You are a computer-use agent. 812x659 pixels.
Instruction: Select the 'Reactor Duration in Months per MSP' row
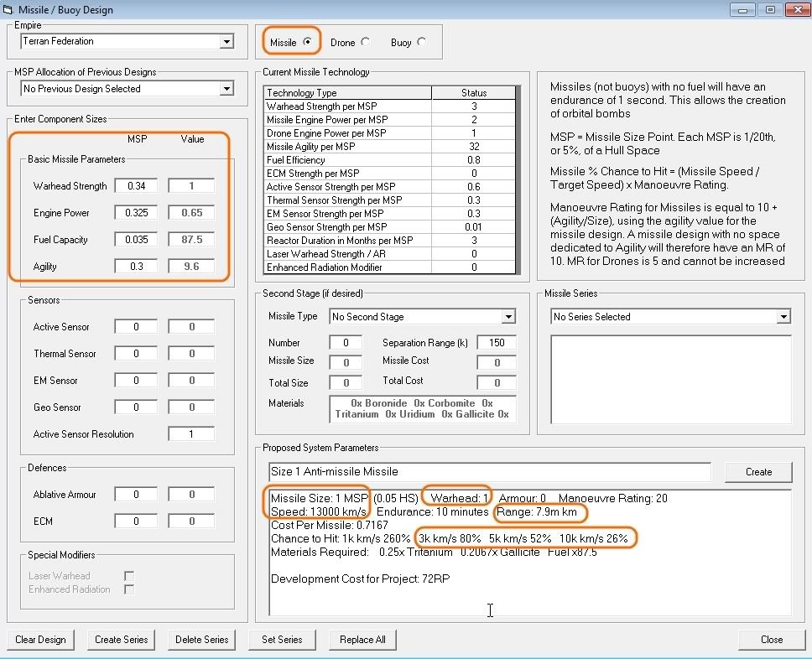(x=390, y=241)
